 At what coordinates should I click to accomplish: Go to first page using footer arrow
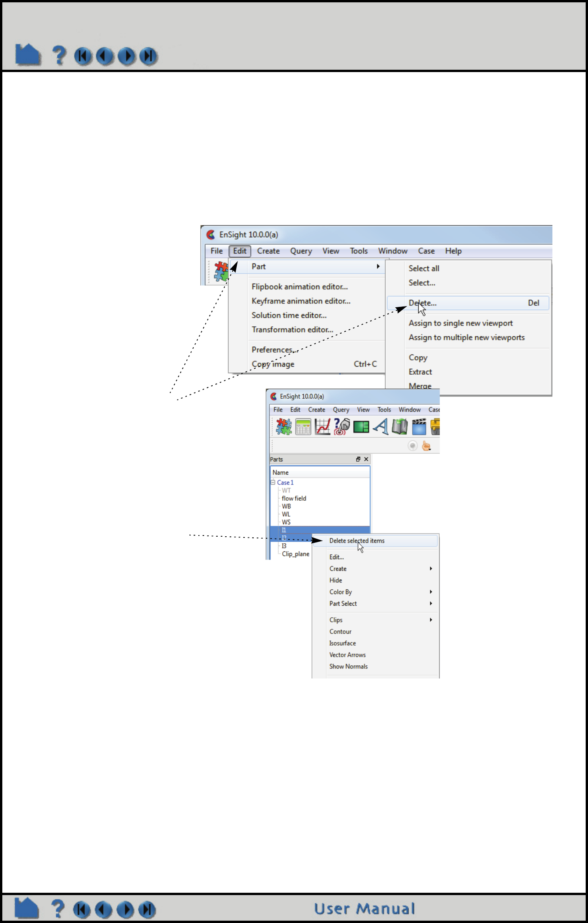[82, 910]
